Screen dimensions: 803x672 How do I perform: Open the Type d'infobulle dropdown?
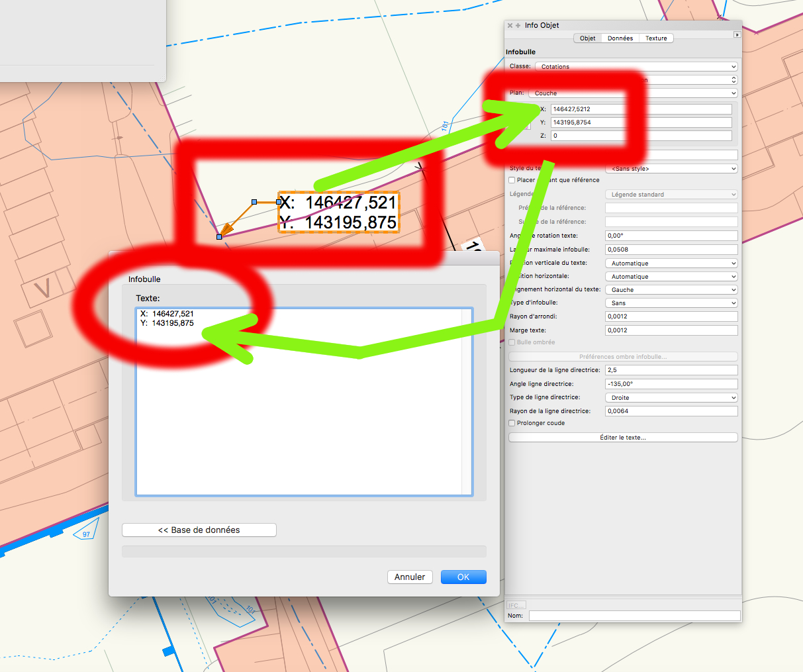671,303
